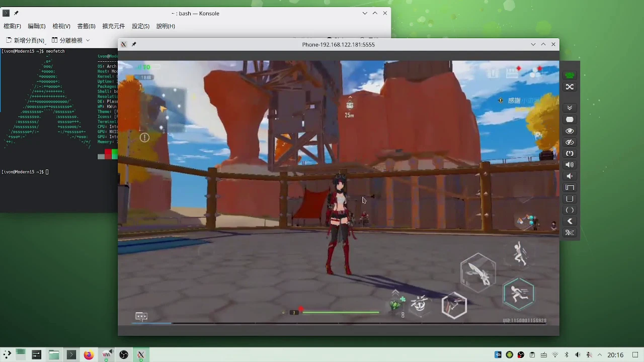Click the crossed-arrows shuffle icon in sidebar
Viewport: 644px width, 362px height.
click(570, 87)
